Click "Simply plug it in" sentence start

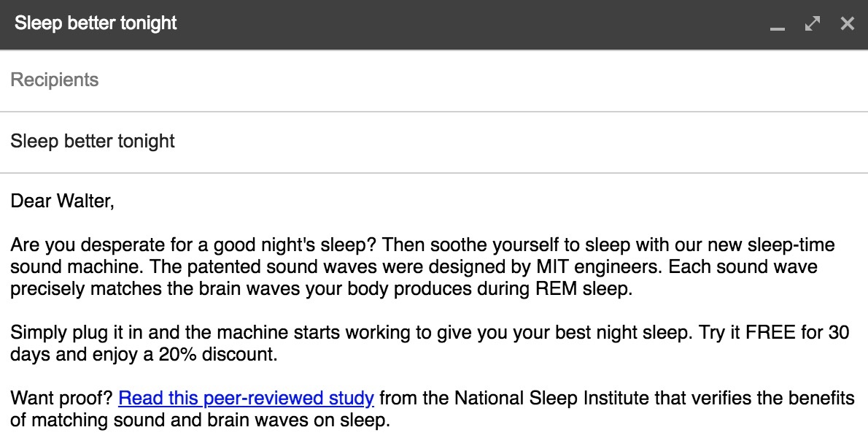73,334
